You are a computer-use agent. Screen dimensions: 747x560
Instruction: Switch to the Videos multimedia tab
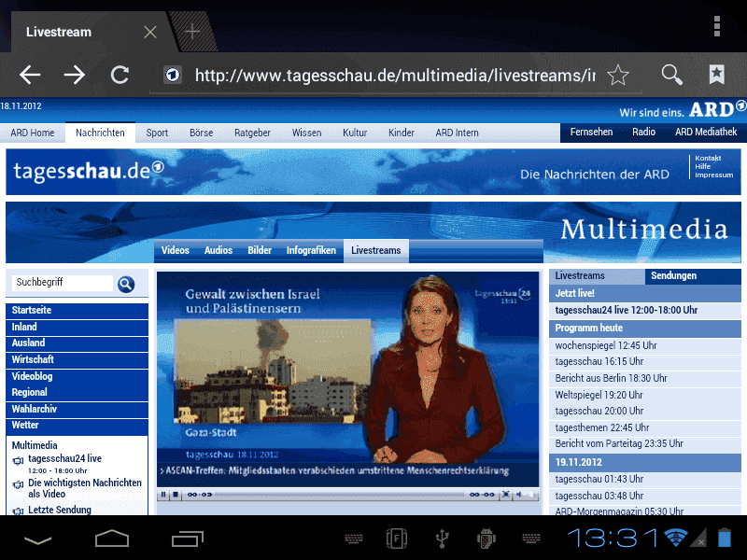coord(176,250)
